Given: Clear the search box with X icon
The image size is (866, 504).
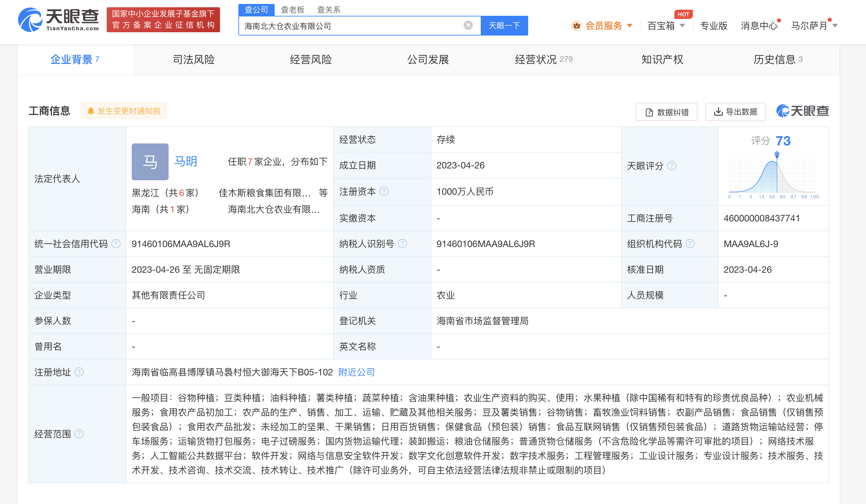Looking at the screenshot, I should click(468, 25).
